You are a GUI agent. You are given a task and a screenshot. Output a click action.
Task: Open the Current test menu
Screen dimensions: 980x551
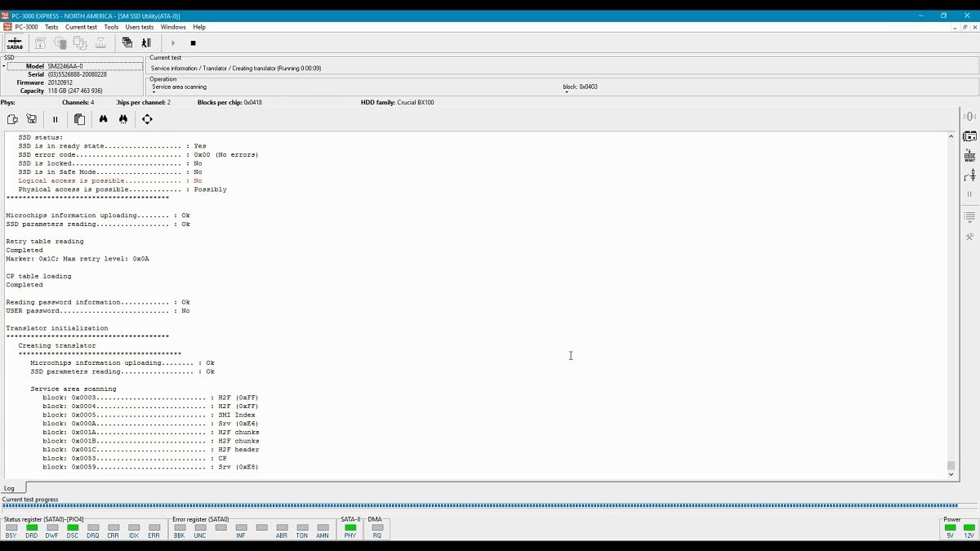(x=81, y=27)
